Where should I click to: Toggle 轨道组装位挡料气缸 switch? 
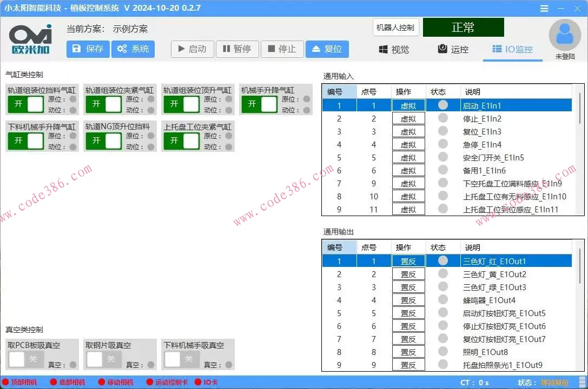(26, 104)
